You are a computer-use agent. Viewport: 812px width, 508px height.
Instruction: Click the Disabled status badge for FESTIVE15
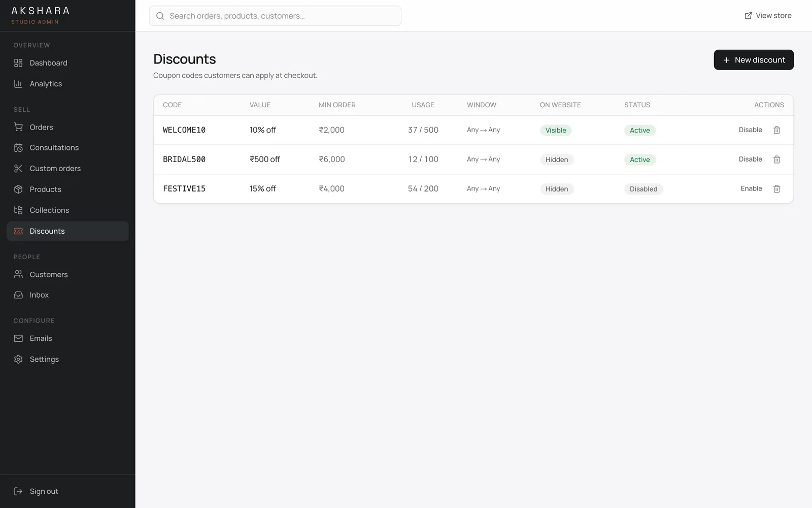pos(644,189)
